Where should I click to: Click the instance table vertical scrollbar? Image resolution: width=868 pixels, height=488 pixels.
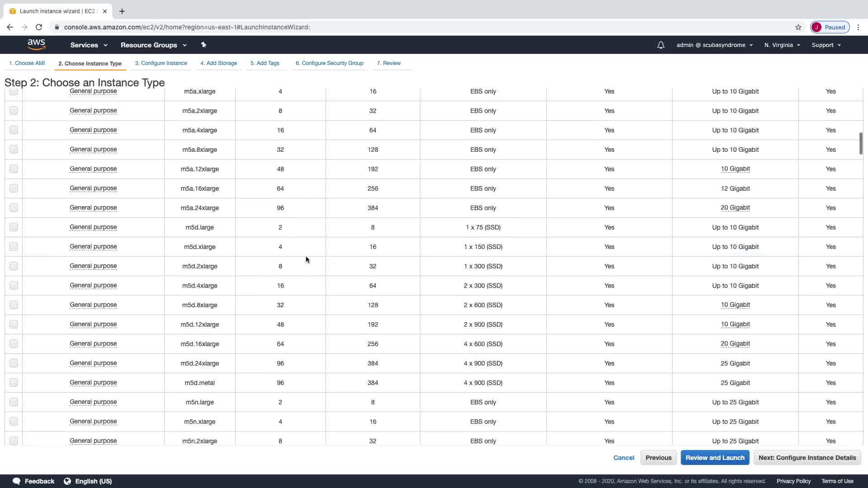pos(861,144)
